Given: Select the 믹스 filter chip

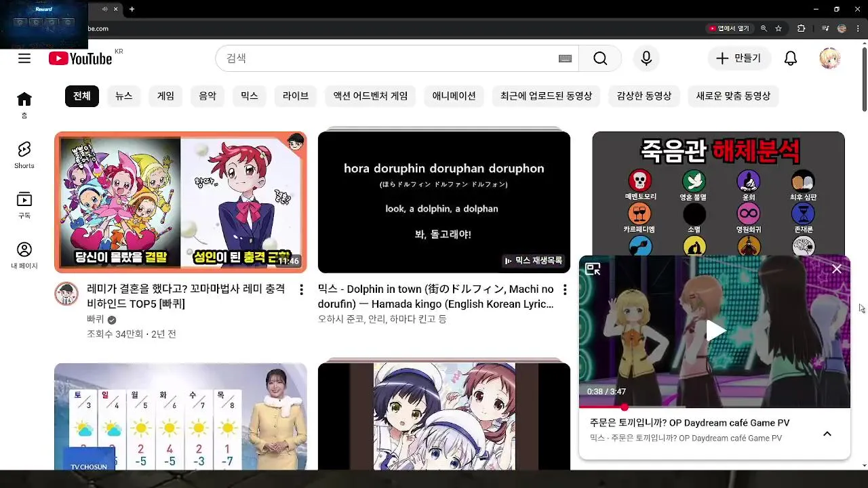Looking at the screenshot, I should click(x=250, y=96).
